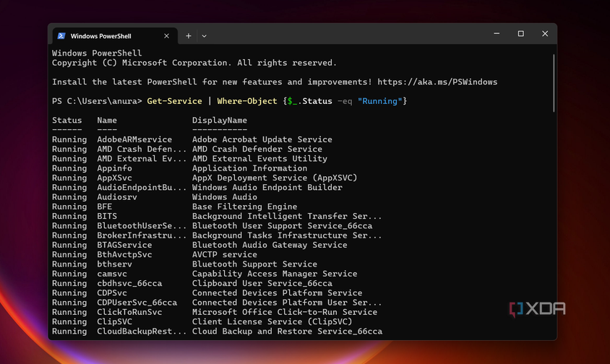Open a new terminal tab with plus
This screenshot has width=610, height=364.
pos(189,35)
